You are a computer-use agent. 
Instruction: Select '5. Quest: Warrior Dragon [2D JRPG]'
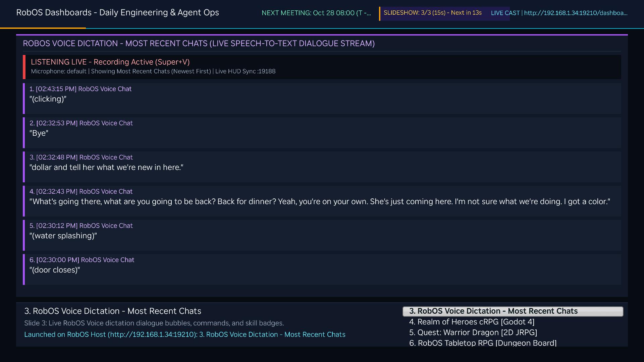tap(473, 333)
